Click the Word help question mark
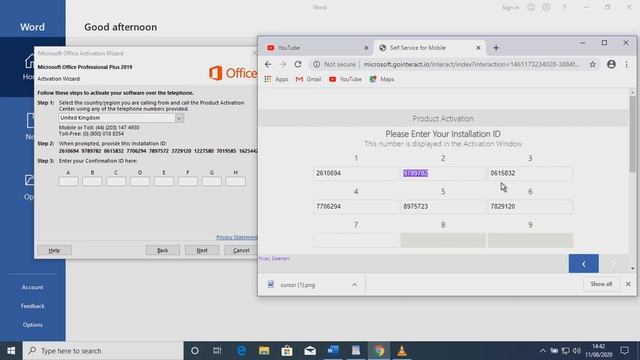Viewport: 640px width, 360px height. tap(564, 7)
